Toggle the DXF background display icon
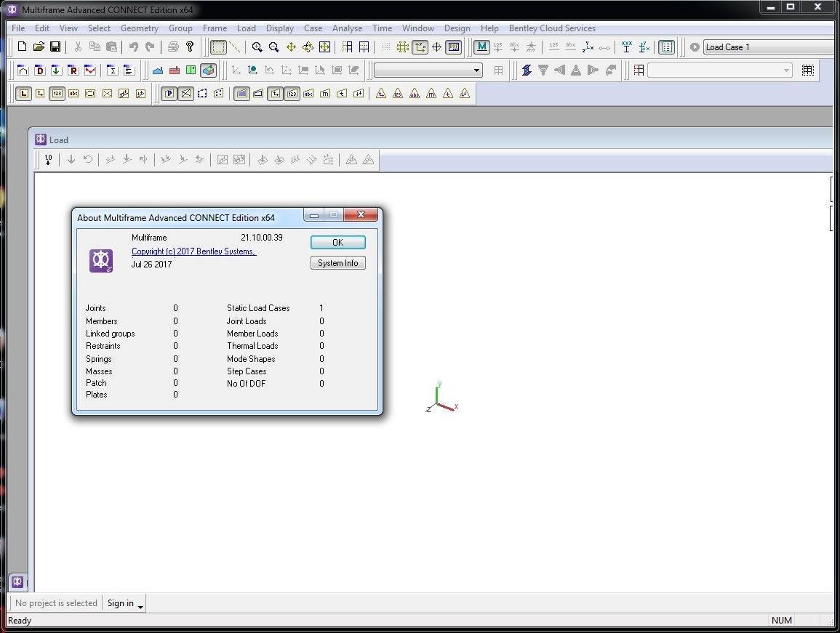Viewport: 840px width, 633px height. click(454, 47)
